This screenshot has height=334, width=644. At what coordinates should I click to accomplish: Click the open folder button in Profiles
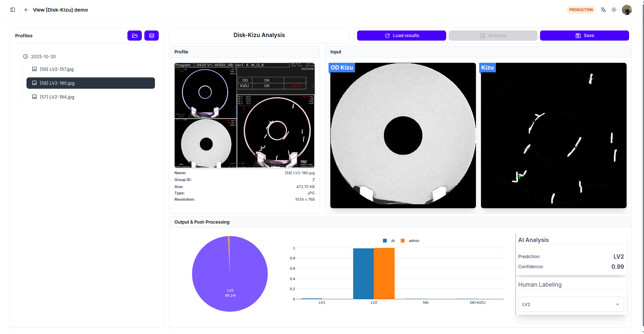pos(135,36)
